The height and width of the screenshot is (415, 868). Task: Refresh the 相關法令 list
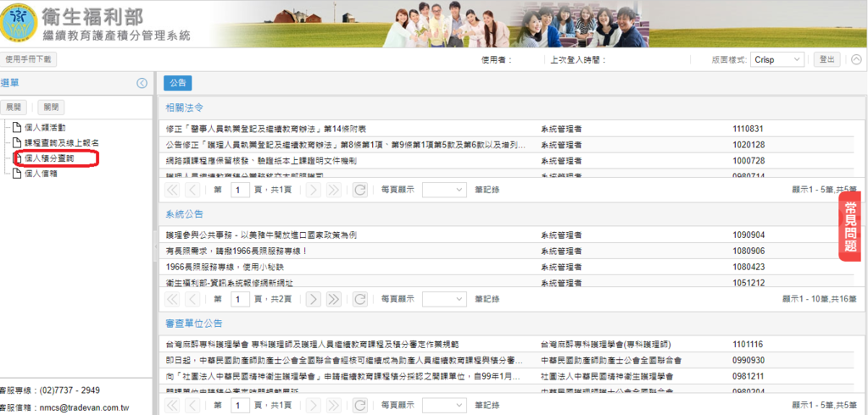[359, 190]
